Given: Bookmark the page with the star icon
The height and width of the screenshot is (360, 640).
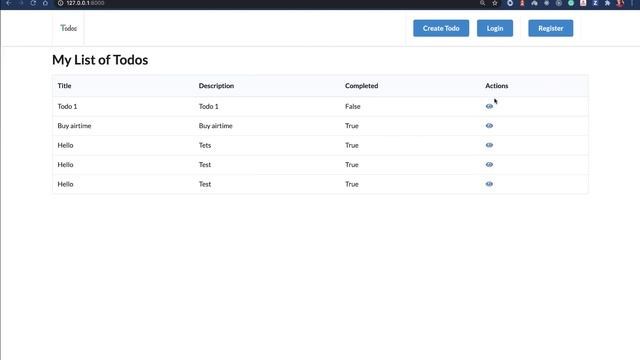Looking at the screenshot, I should tap(495, 3).
